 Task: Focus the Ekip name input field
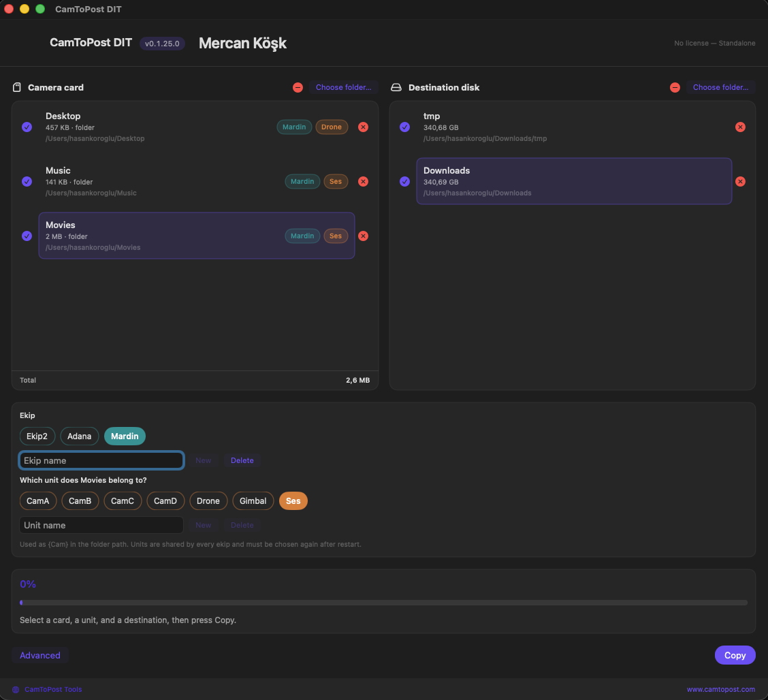[x=101, y=460]
